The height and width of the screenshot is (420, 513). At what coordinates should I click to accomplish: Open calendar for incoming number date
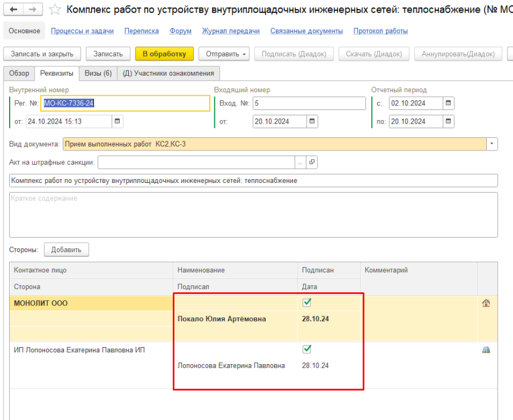point(312,121)
